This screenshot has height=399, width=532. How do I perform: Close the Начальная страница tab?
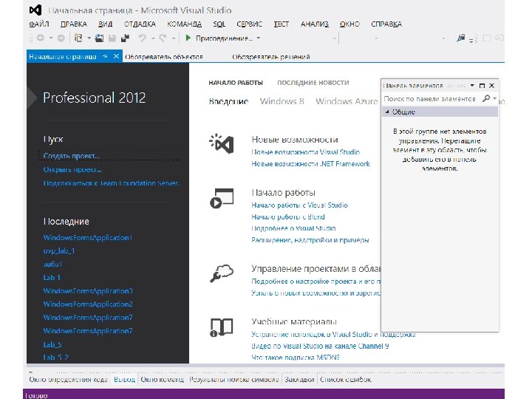(x=116, y=56)
